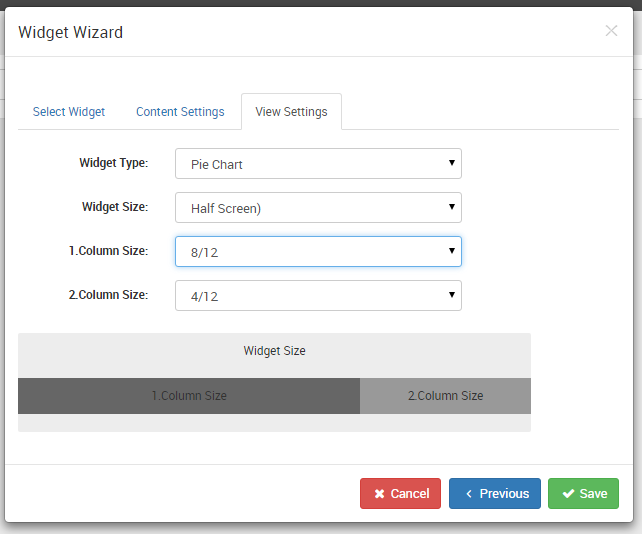Go back with the Previous button
Viewport: 642px width, 534px height.
coord(495,493)
